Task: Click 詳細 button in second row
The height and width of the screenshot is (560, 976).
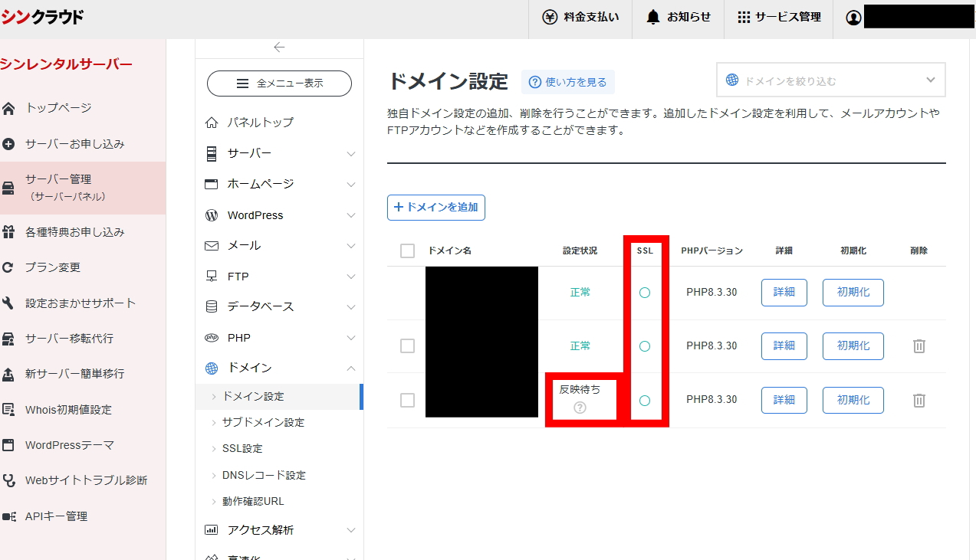Action: click(784, 346)
